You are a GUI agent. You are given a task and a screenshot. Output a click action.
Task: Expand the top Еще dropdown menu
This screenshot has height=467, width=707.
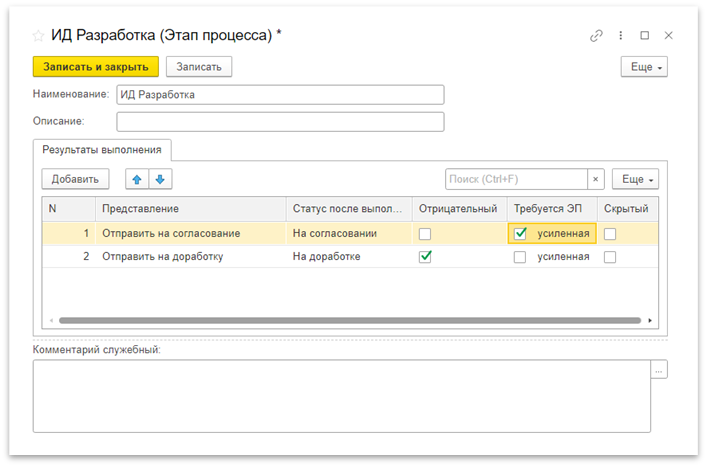point(644,67)
